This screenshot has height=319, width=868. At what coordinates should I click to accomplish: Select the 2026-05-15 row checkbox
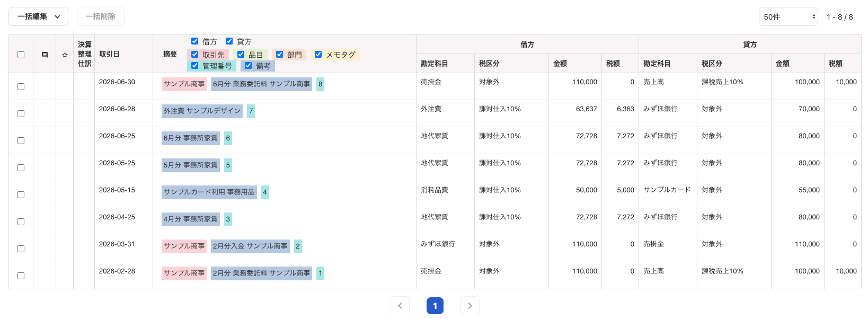click(21, 194)
